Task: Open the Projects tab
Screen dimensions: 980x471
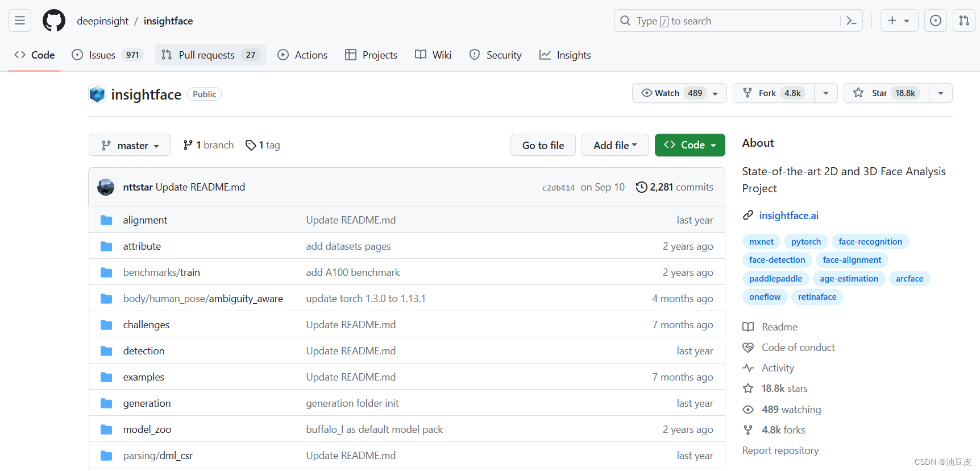Action: 371,55
